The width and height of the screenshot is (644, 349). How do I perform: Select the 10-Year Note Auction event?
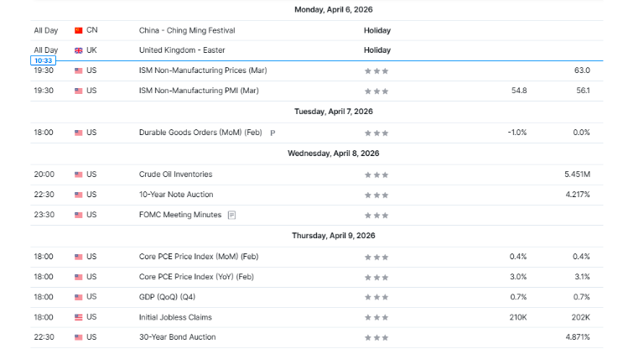[176, 195]
